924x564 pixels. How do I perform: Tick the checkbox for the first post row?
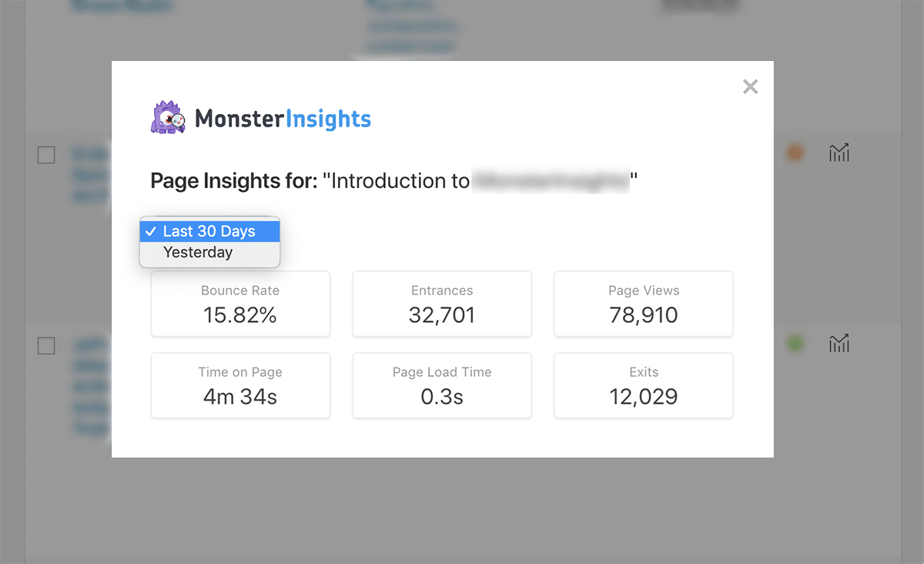pos(46,155)
